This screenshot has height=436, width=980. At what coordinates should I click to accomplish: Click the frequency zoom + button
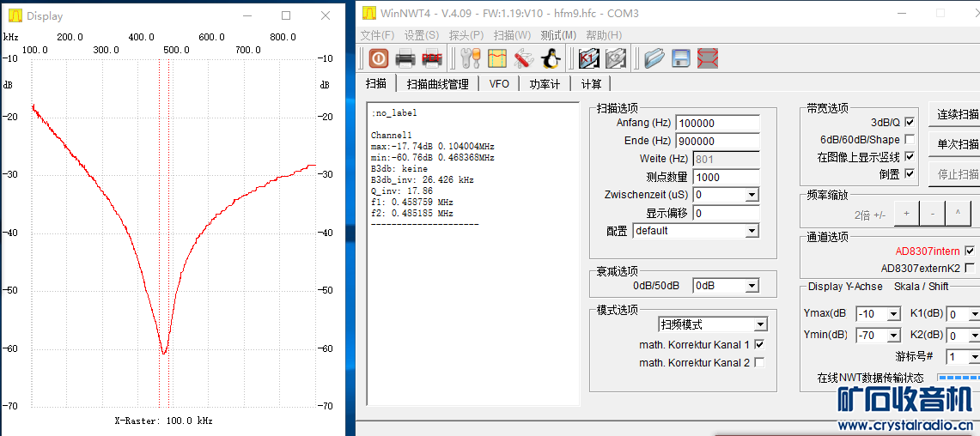click(x=906, y=214)
